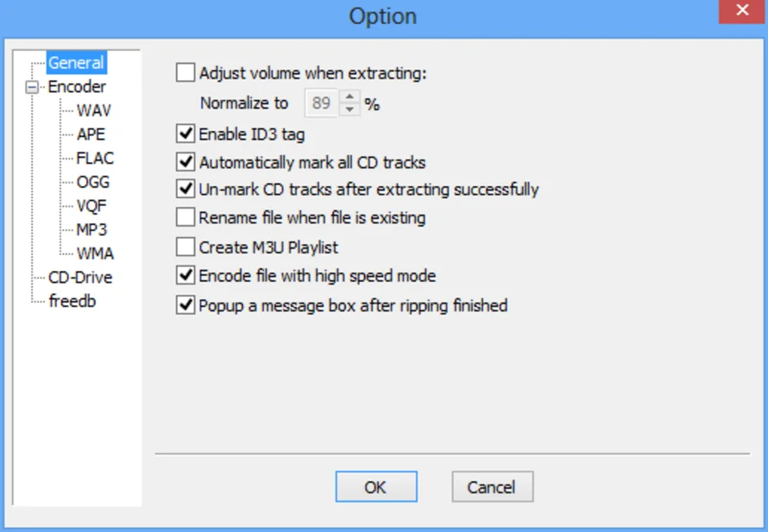Select WMA in the tree
Image resolution: width=768 pixels, height=532 pixels.
(95, 253)
